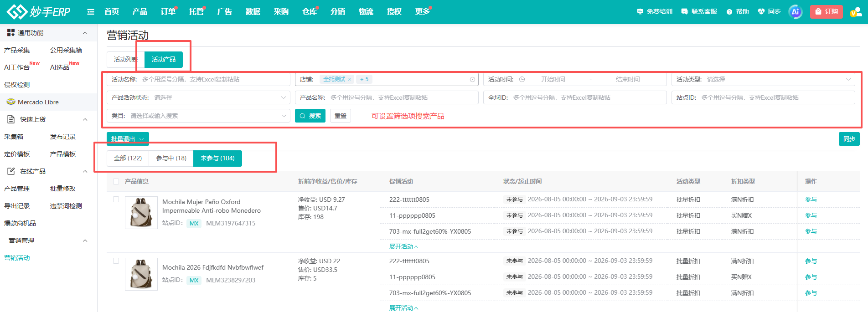The height and width of the screenshot is (312, 868).
Task: Expand the +5 stores tag
Action: pos(364,79)
